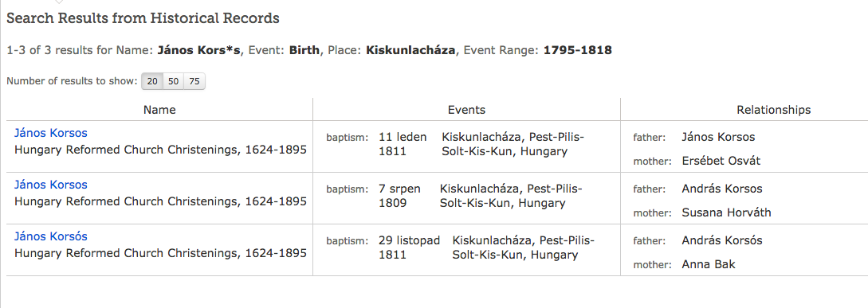Select the Search Results from Historical Records heading

143,18
